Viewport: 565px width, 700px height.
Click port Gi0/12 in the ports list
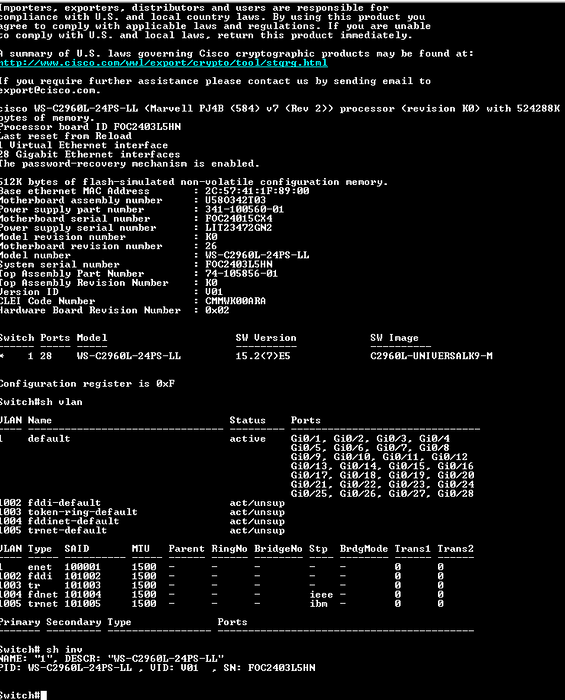click(x=449, y=457)
